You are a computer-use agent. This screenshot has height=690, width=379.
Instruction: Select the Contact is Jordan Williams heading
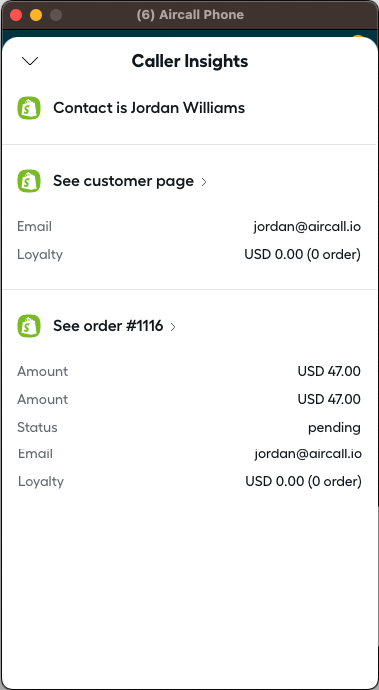tap(149, 108)
